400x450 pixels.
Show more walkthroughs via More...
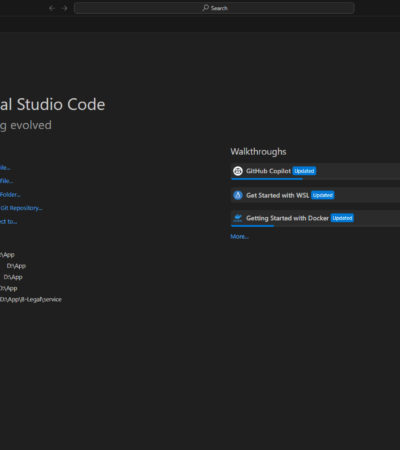click(239, 236)
